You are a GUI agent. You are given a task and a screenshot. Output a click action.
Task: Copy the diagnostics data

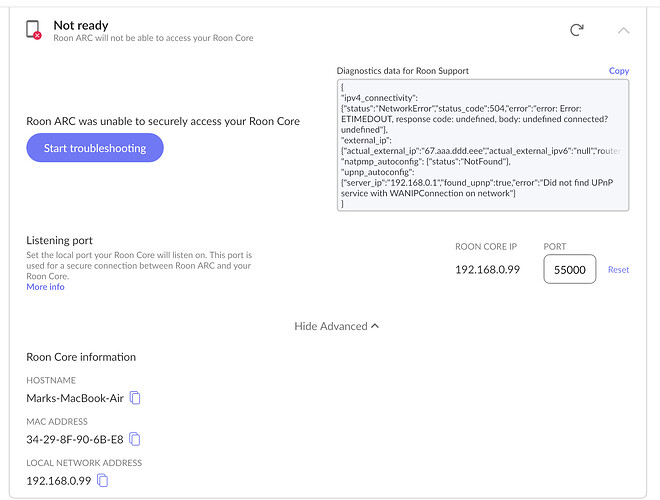tap(619, 71)
